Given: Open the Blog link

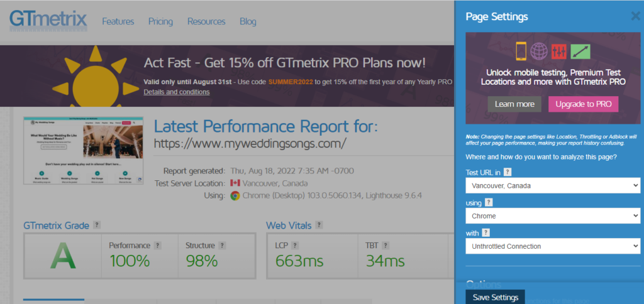Looking at the screenshot, I should pyautogui.click(x=248, y=21).
